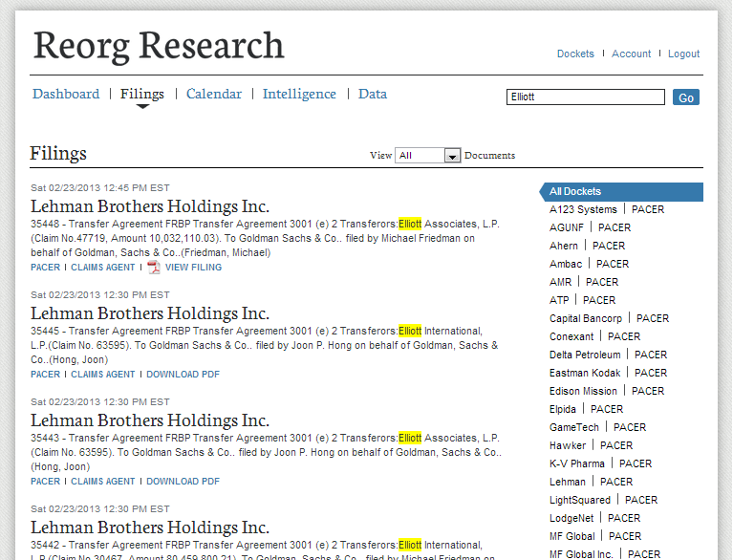Open PACER link for filing 35445
Viewport: 733px width, 560px height.
tap(45, 375)
